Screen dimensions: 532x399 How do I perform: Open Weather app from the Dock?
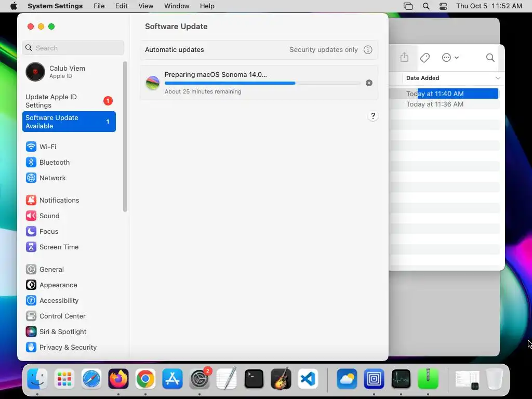coord(347,379)
